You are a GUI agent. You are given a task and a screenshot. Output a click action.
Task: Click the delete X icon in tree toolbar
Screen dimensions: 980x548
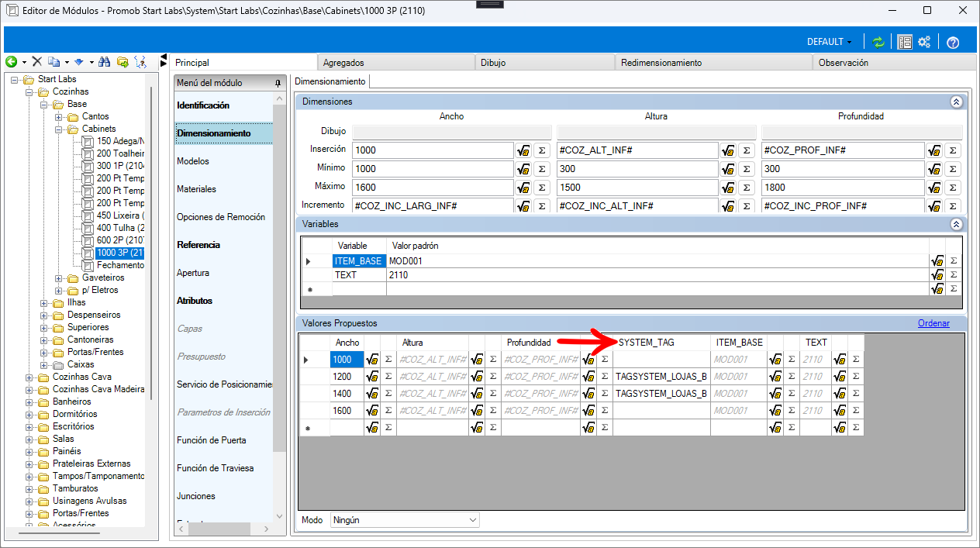tap(36, 62)
